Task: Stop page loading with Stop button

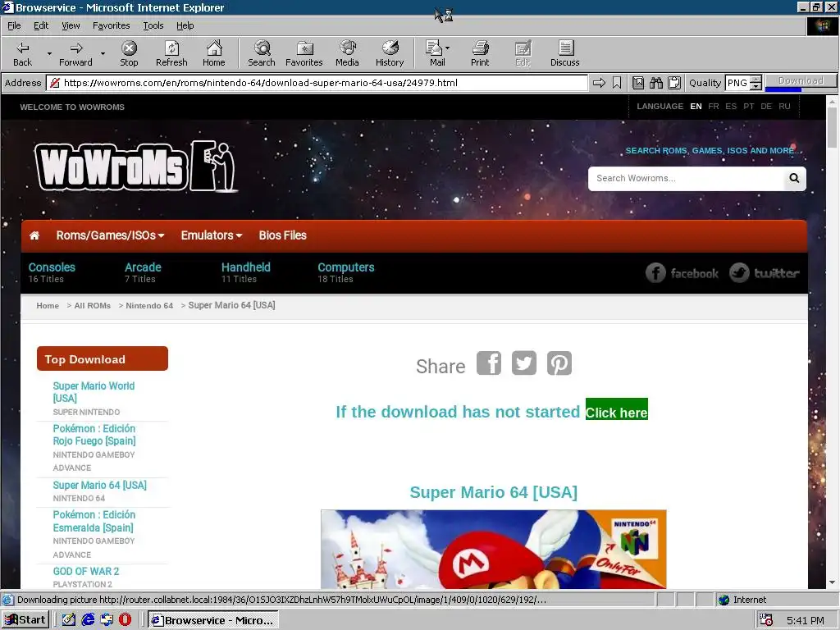Action: pyautogui.click(x=129, y=53)
